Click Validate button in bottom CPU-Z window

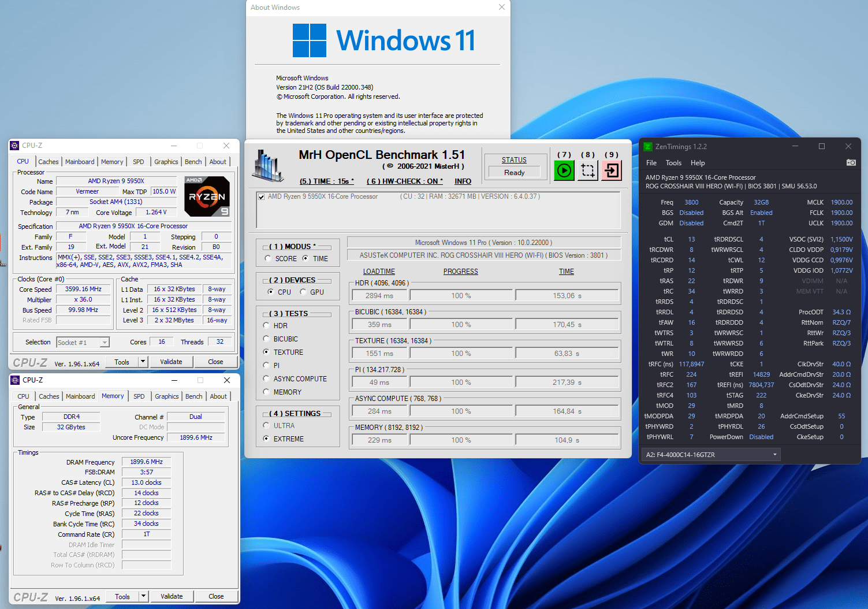[172, 596]
